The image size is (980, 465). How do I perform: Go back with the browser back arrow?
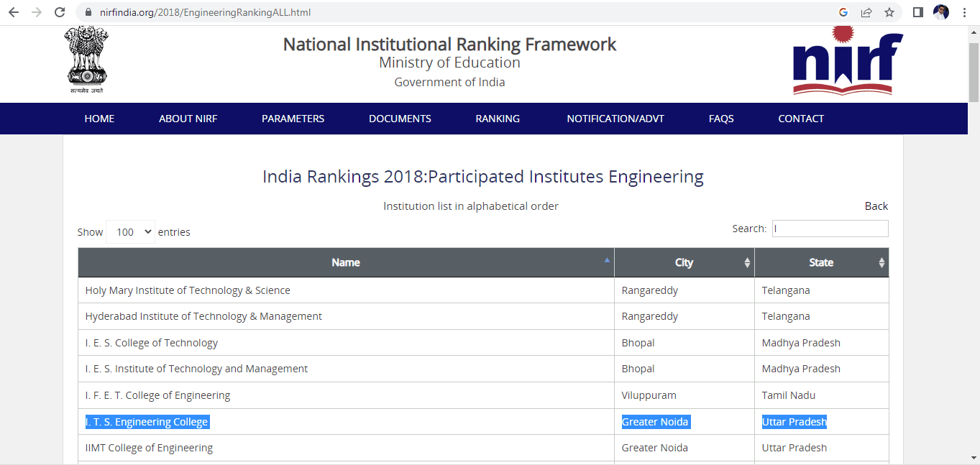click(x=14, y=12)
